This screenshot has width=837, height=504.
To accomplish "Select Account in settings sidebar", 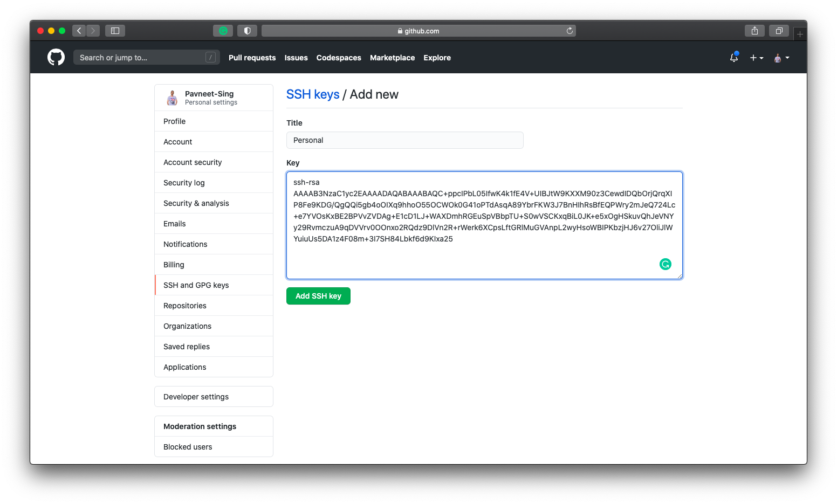I will [214, 142].
